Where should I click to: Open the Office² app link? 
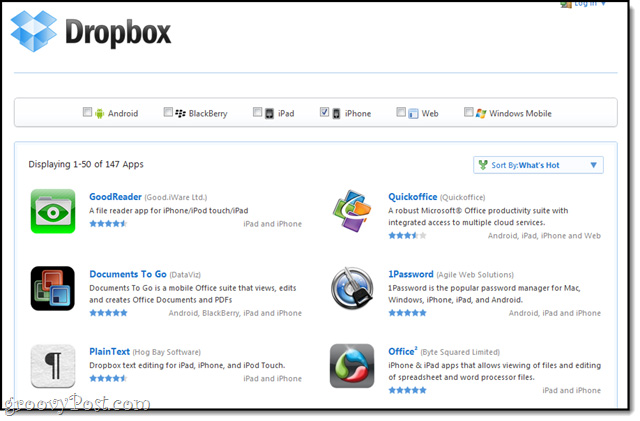pos(402,351)
